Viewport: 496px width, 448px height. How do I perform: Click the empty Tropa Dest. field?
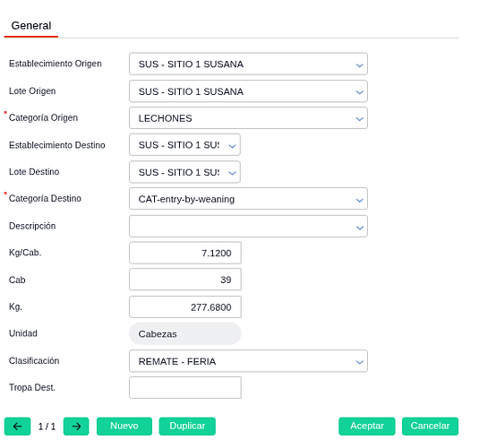point(185,388)
